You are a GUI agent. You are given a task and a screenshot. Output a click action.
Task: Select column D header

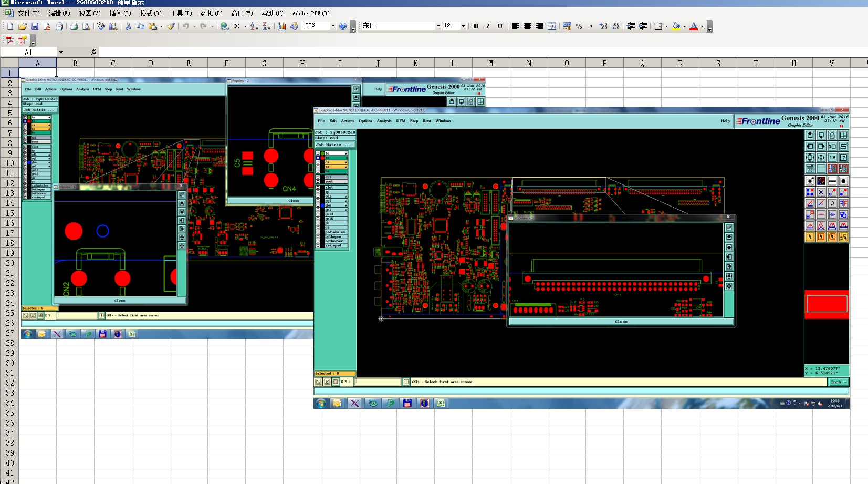(x=151, y=63)
